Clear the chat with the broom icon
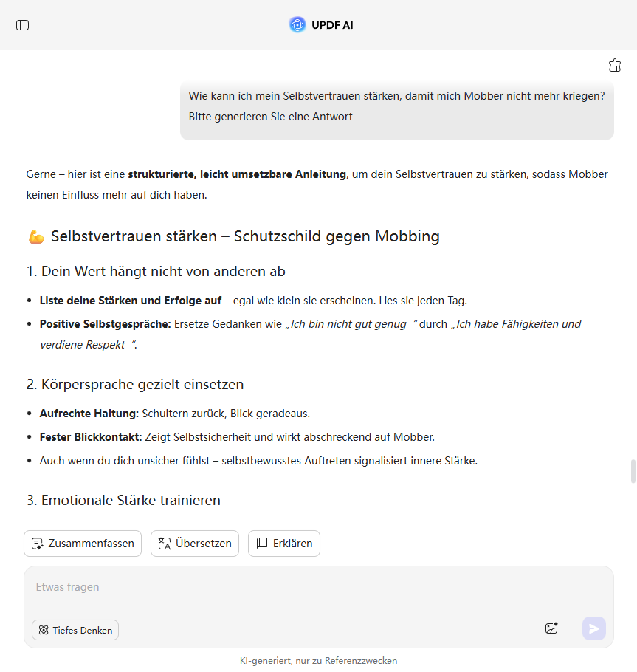The height and width of the screenshot is (672, 637). click(x=615, y=66)
